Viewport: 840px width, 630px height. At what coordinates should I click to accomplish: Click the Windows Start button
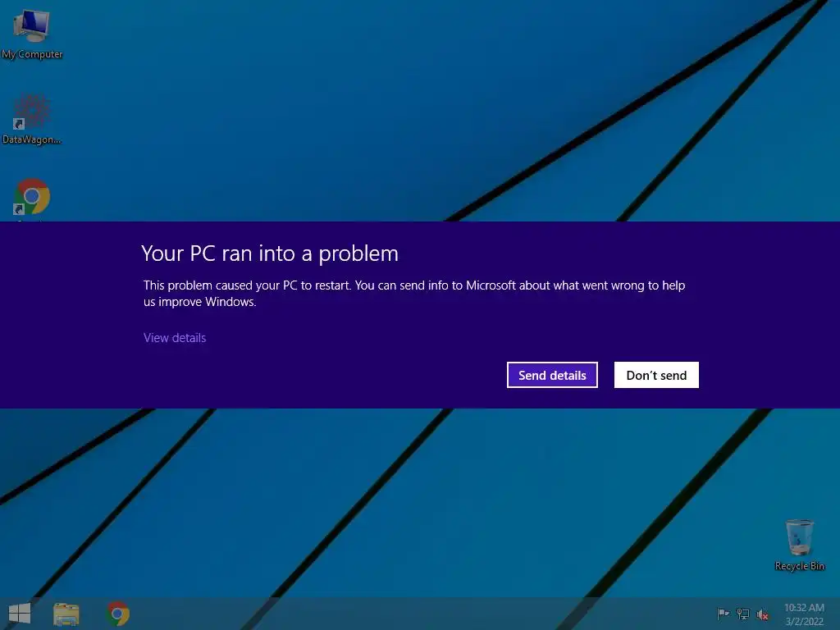(20, 614)
